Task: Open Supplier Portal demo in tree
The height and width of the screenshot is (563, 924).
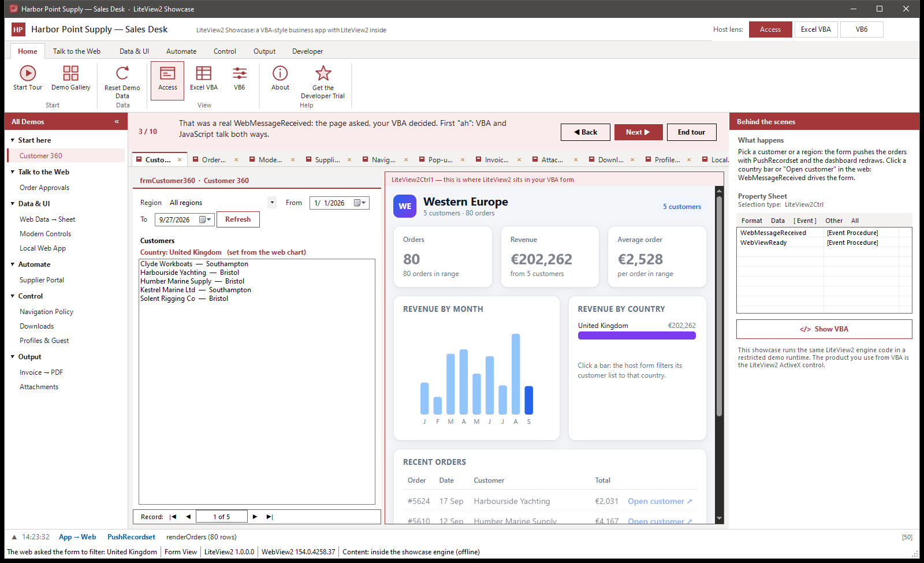Action: [x=42, y=280]
